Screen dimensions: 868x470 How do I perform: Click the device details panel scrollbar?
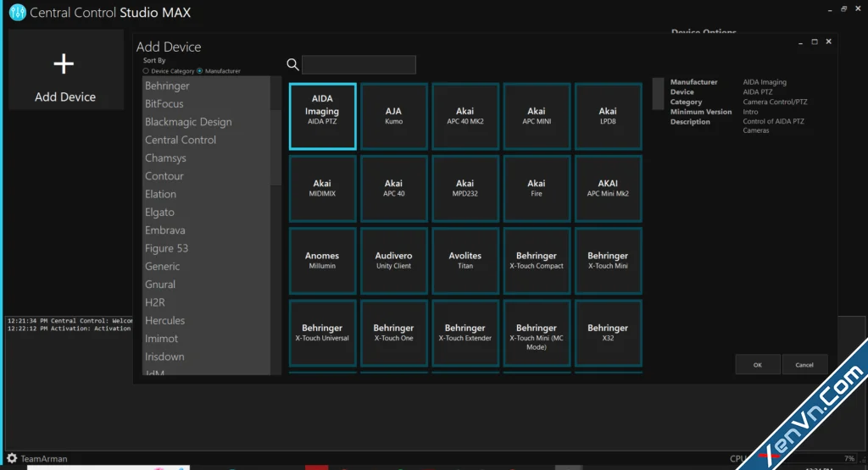pyautogui.click(x=658, y=93)
